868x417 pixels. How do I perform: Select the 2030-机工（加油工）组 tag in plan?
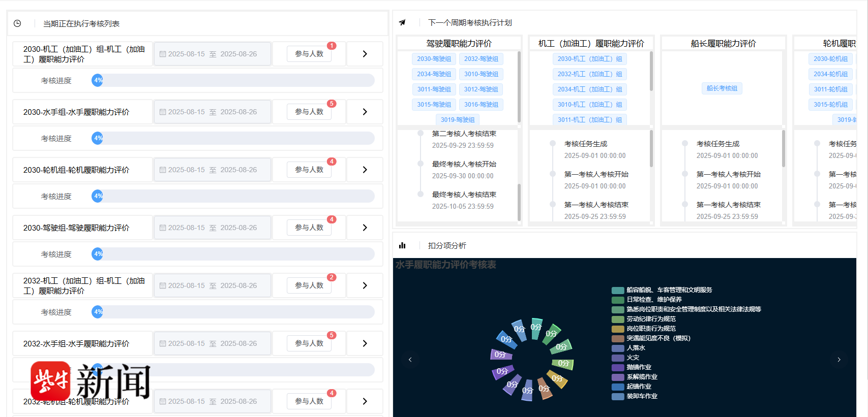pos(590,59)
